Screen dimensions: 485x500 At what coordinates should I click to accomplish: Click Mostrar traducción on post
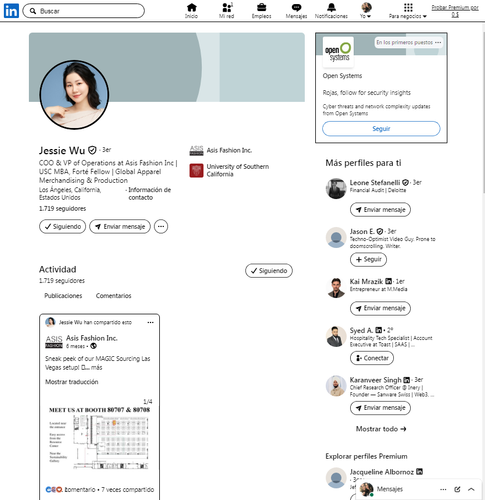click(x=72, y=382)
